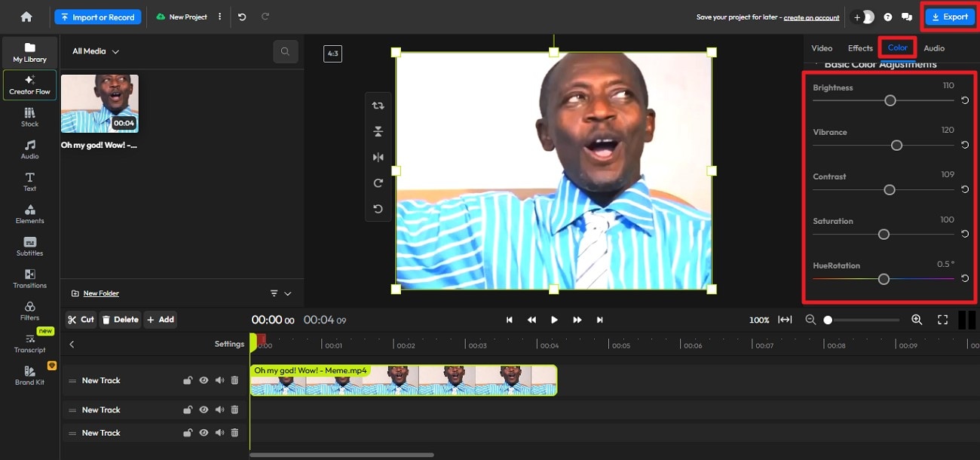The width and height of the screenshot is (980, 460).
Task: Undo the last action
Action: [242, 17]
